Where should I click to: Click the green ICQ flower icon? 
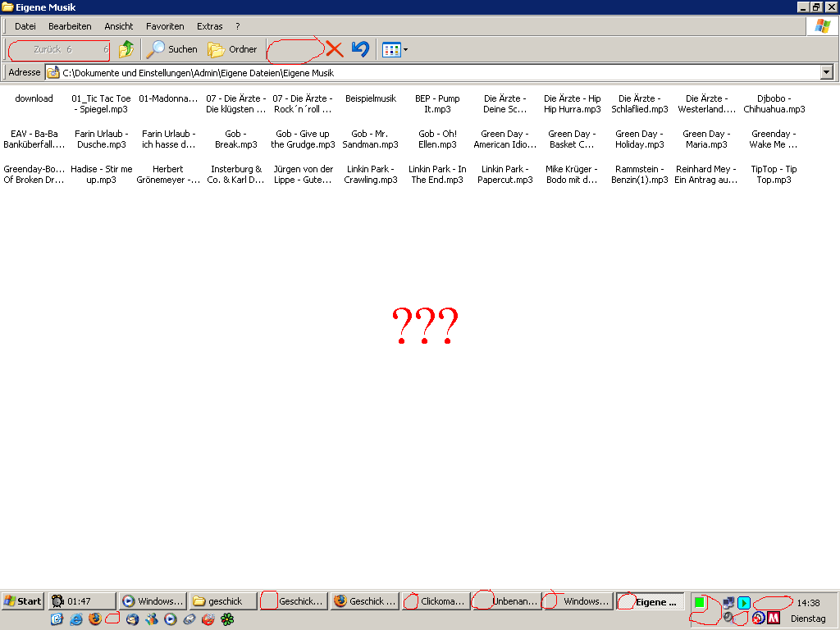point(227,619)
